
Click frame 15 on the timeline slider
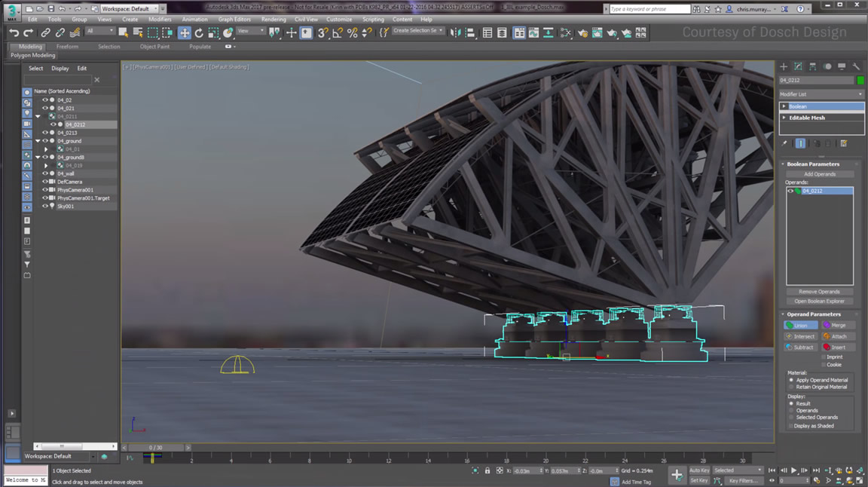click(448, 458)
